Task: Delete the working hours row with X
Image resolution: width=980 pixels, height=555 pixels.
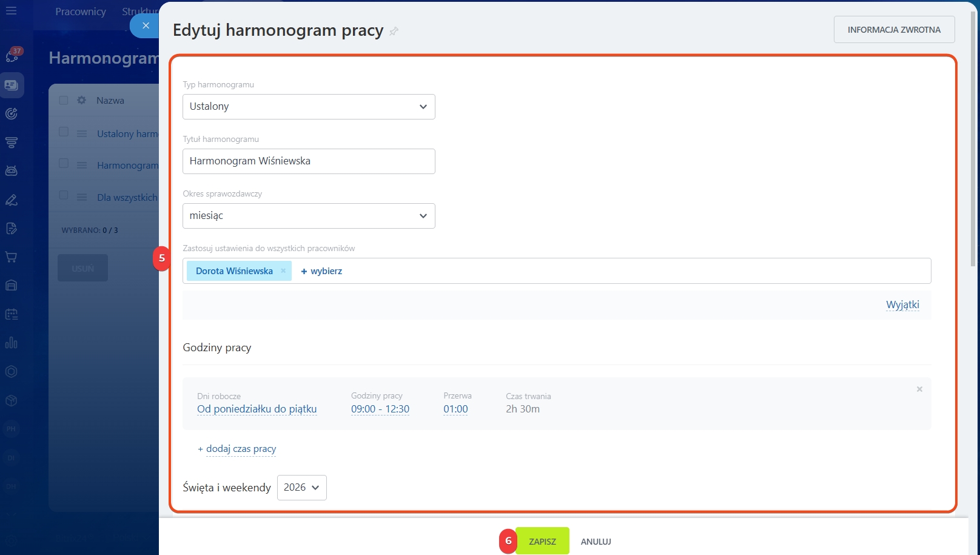Action: [x=919, y=389]
